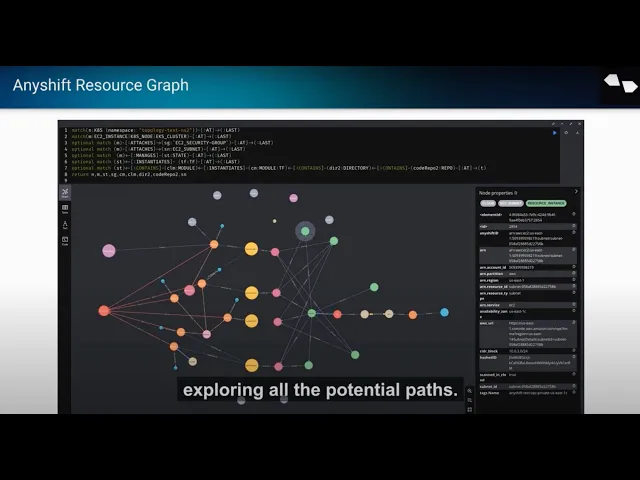Select the green RESOURCE_INSTANCE label pill
The image size is (640, 480).
click(x=546, y=203)
